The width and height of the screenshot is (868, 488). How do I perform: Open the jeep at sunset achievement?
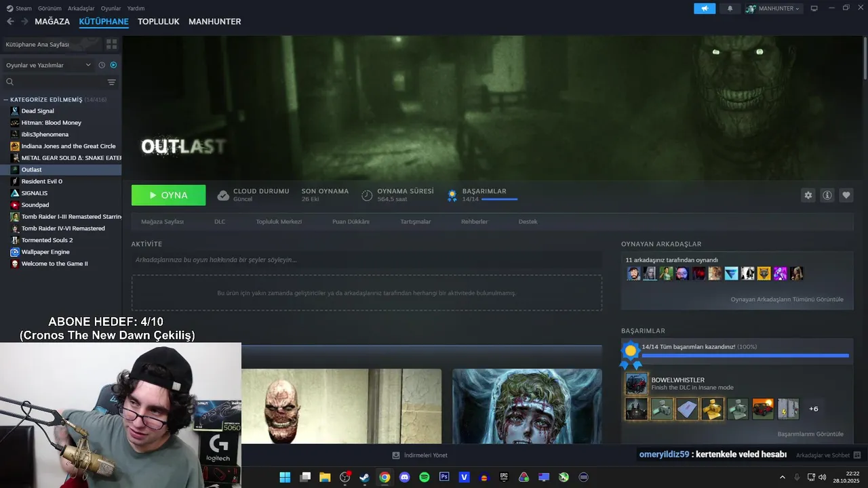click(x=763, y=409)
